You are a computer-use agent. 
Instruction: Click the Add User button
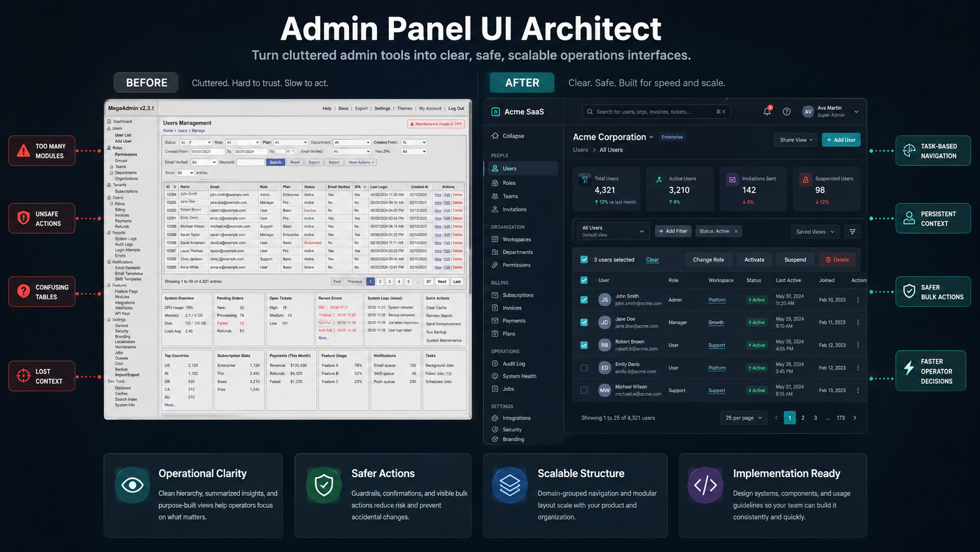point(841,140)
